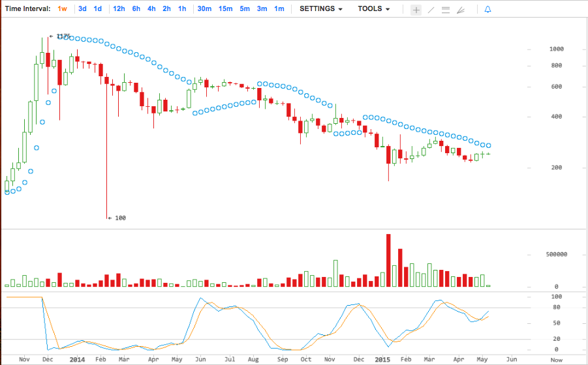
Task: Open the TOOLS dropdown menu
Action: [374, 8]
